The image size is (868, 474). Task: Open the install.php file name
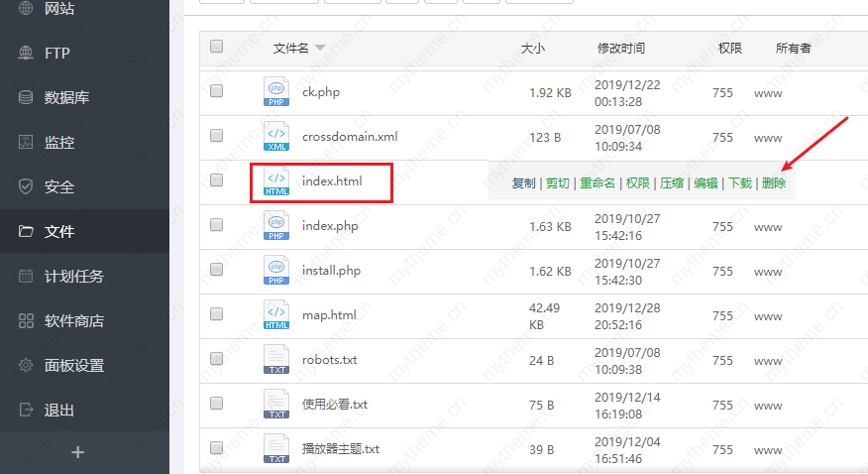pos(331,271)
